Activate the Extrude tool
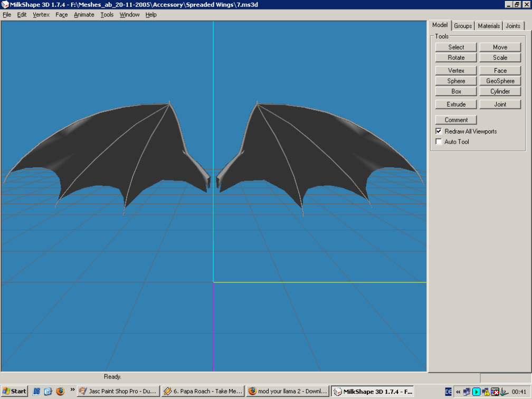 (x=456, y=104)
